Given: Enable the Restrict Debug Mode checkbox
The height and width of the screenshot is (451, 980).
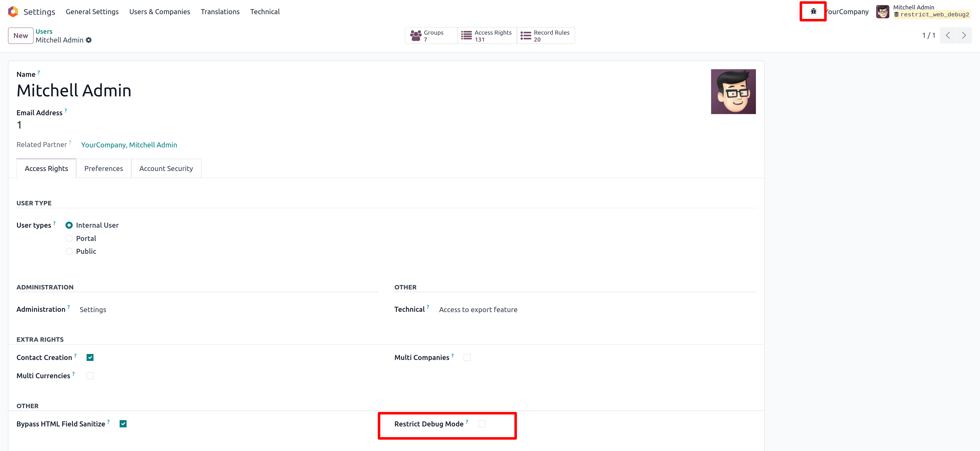Looking at the screenshot, I should coord(481,424).
